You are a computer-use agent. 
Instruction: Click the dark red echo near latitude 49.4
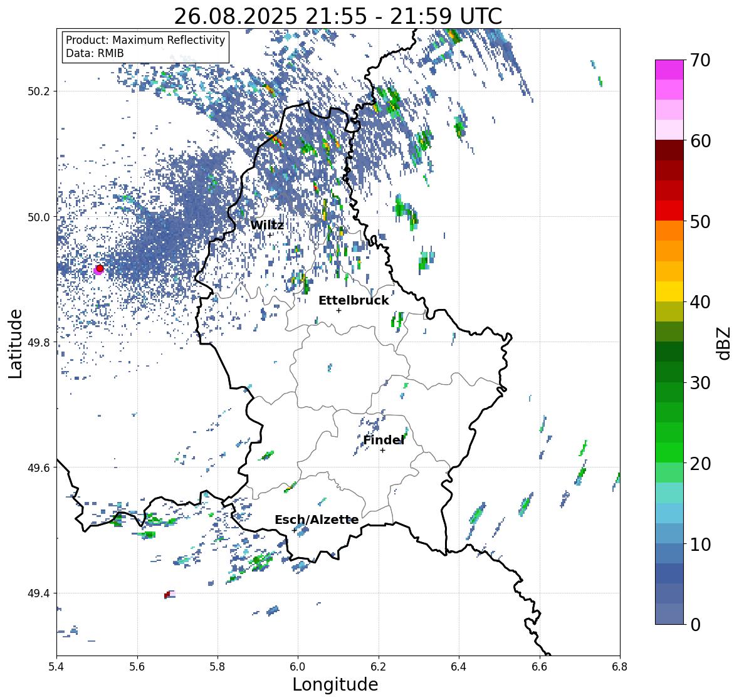[x=167, y=595]
